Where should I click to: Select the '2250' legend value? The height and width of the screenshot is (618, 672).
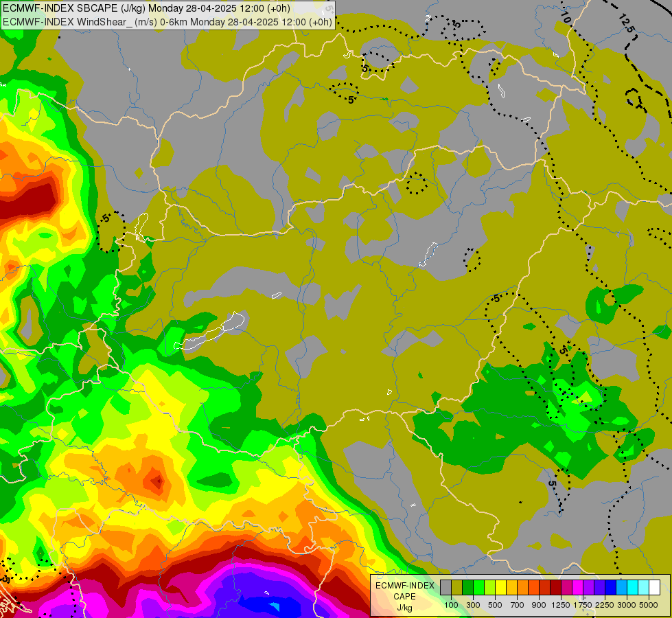point(605,605)
